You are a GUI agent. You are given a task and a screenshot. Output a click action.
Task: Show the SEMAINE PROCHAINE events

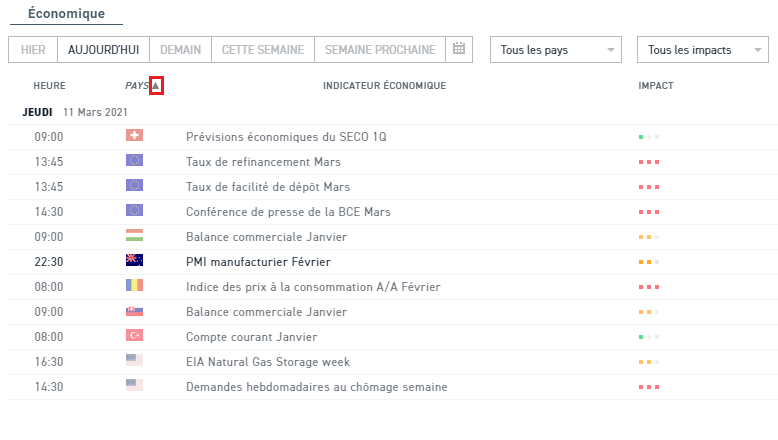click(380, 50)
